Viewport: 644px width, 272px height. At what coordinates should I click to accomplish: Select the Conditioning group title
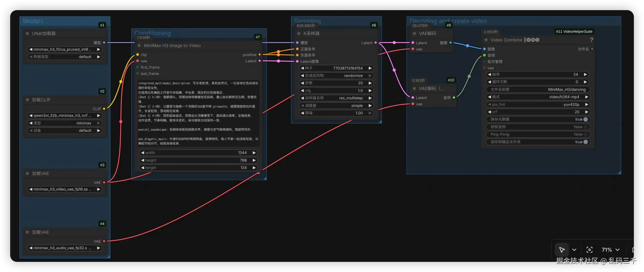pyautogui.click(x=153, y=33)
